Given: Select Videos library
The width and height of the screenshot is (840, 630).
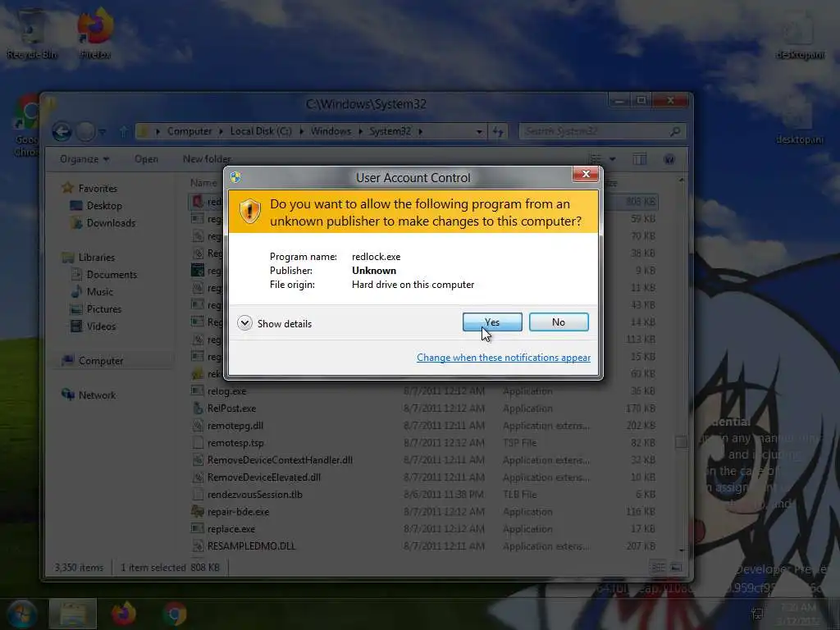Looking at the screenshot, I should tap(101, 326).
